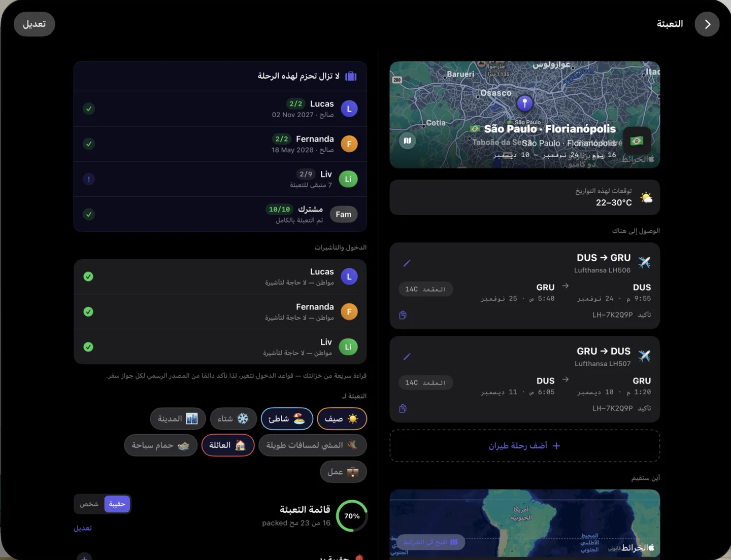Screen dimensions: 731x560
Task: Open Liv's 2/9 packing row
Action: pos(220,179)
